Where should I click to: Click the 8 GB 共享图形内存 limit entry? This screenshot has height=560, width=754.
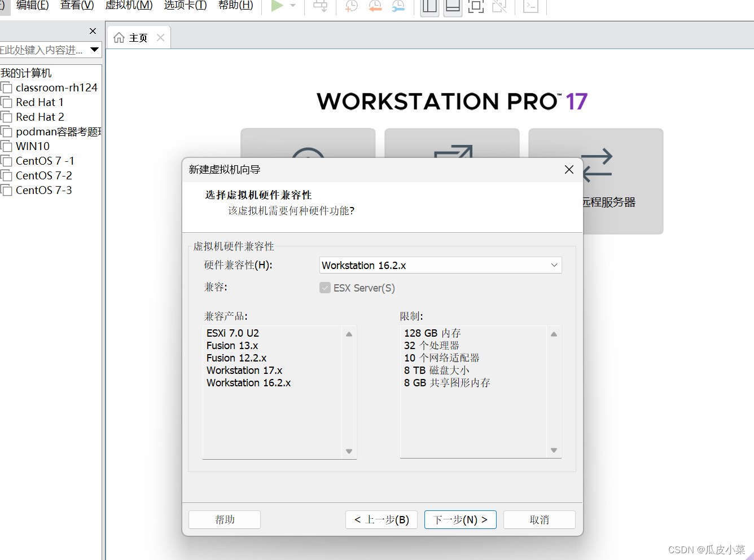pos(447,383)
